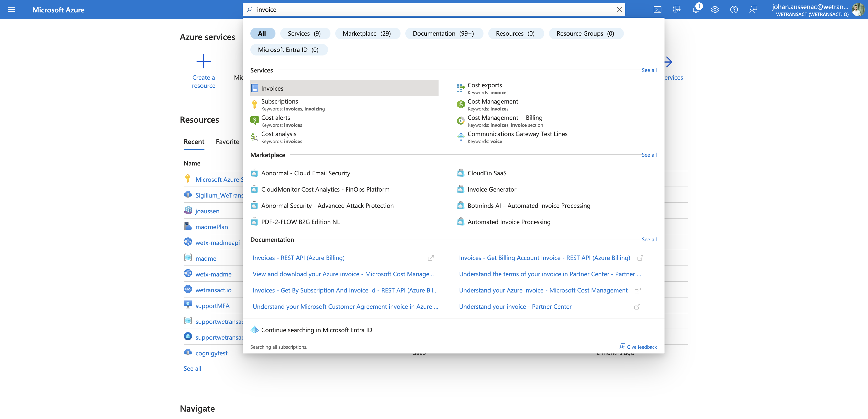Open the wetx-madmeapi resource
Screen dimensions: 868x419
[218, 243]
